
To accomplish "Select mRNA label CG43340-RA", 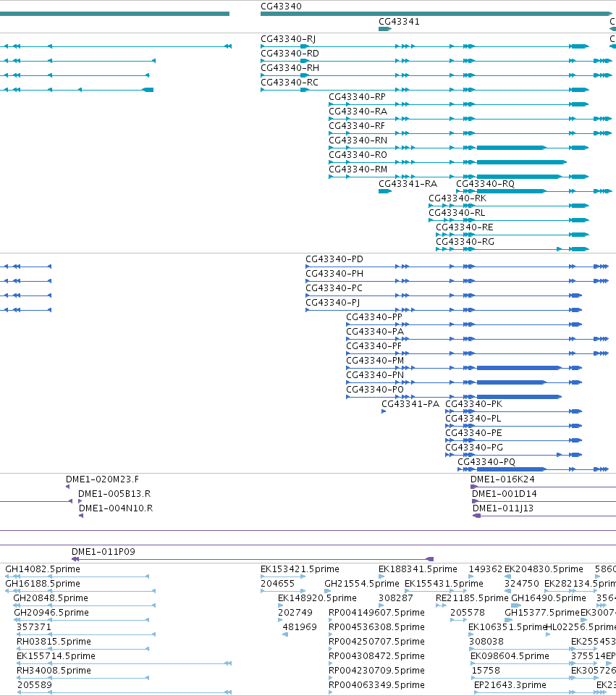I will point(358,112).
